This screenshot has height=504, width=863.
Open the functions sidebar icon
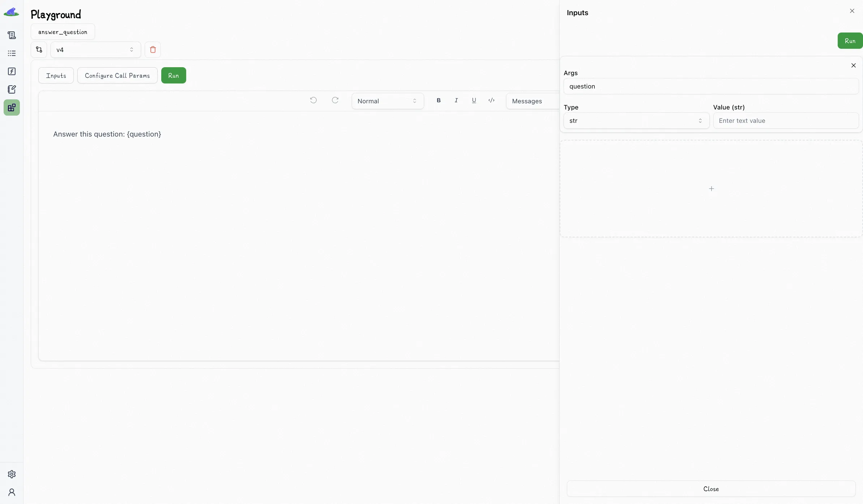coord(12,71)
